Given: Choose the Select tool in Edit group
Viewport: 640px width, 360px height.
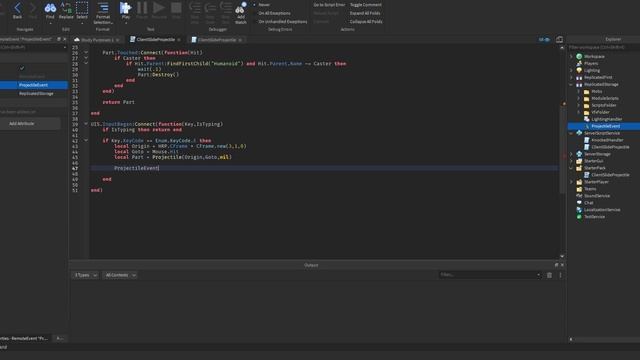Looking at the screenshot, I should (82, 10).
